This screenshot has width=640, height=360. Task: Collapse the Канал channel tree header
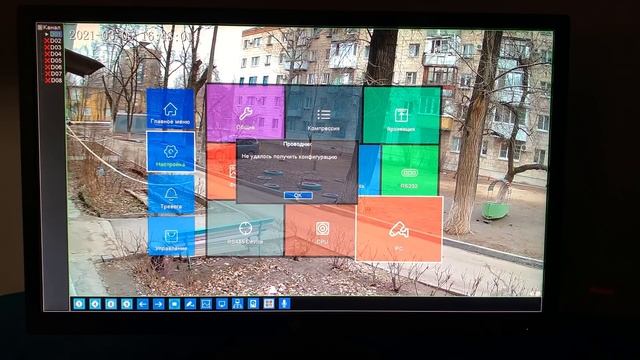coord(49,27)
